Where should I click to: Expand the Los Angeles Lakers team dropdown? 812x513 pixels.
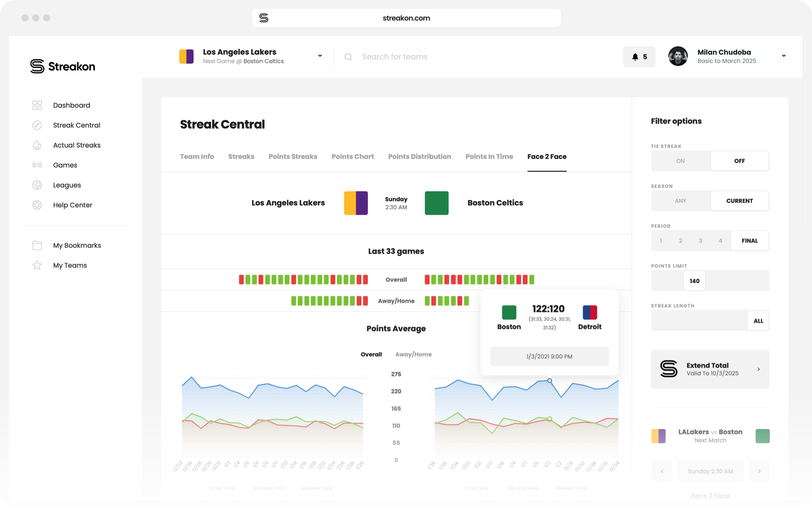pyautogui.click(x=320, y=56)
